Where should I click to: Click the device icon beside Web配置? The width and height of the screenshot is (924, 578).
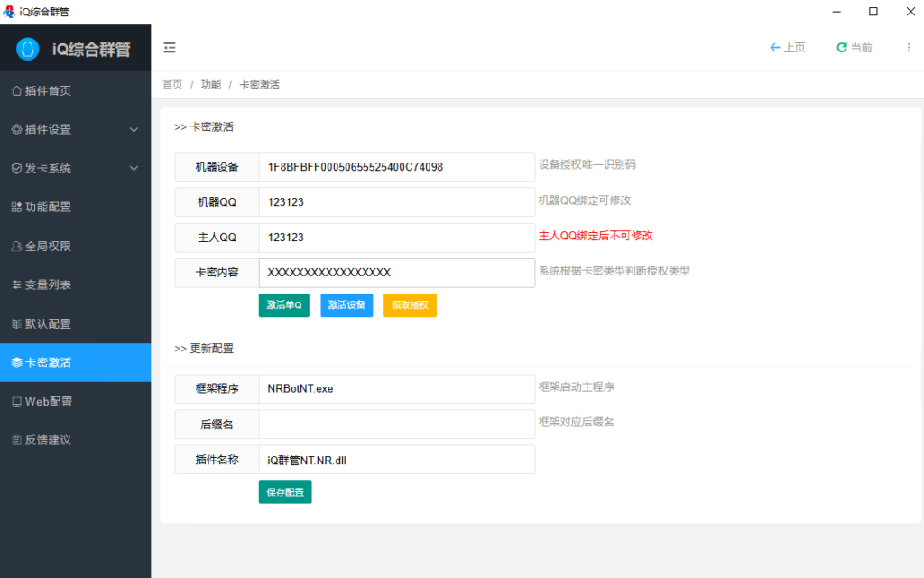coord(16,402)
